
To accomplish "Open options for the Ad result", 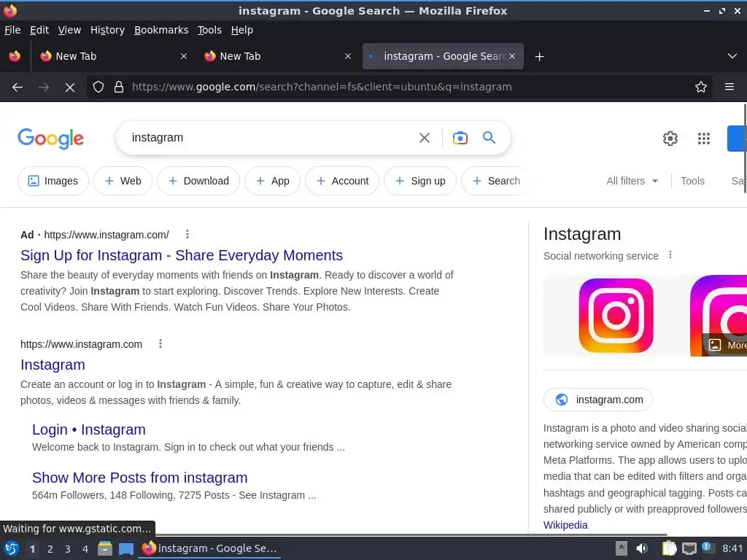I will (187, 234).
